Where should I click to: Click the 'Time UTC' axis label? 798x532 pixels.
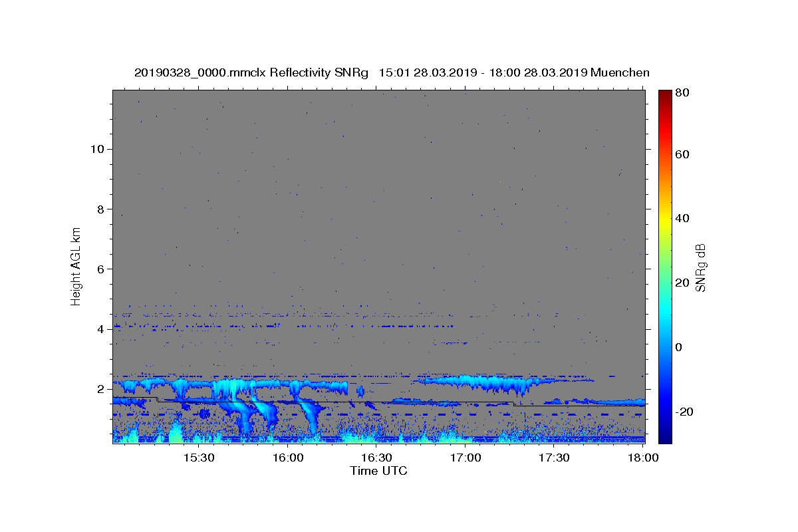(x=378, y=471)
